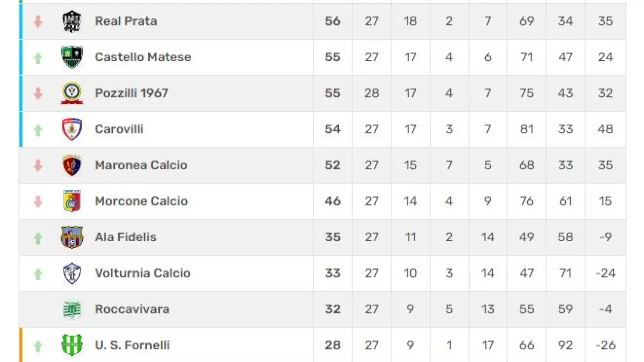Select the Ala Fidelis club logo
This screenshot has height=362, width=644.
[72, 237]
